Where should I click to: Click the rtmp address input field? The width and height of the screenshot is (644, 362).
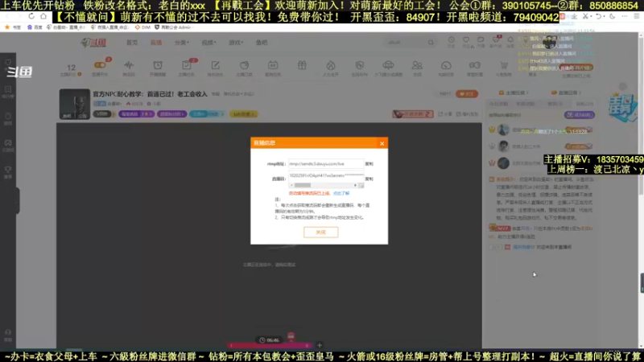[326, 164]
